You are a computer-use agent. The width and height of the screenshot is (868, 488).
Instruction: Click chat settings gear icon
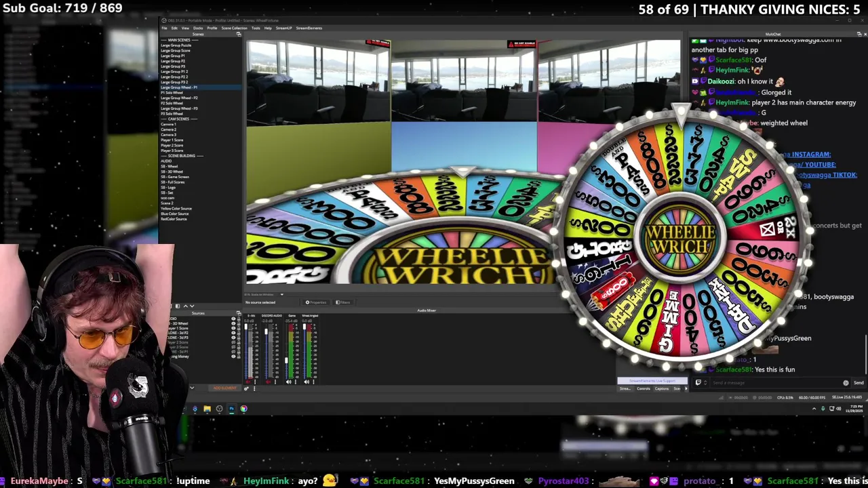[x=846, y=382]
